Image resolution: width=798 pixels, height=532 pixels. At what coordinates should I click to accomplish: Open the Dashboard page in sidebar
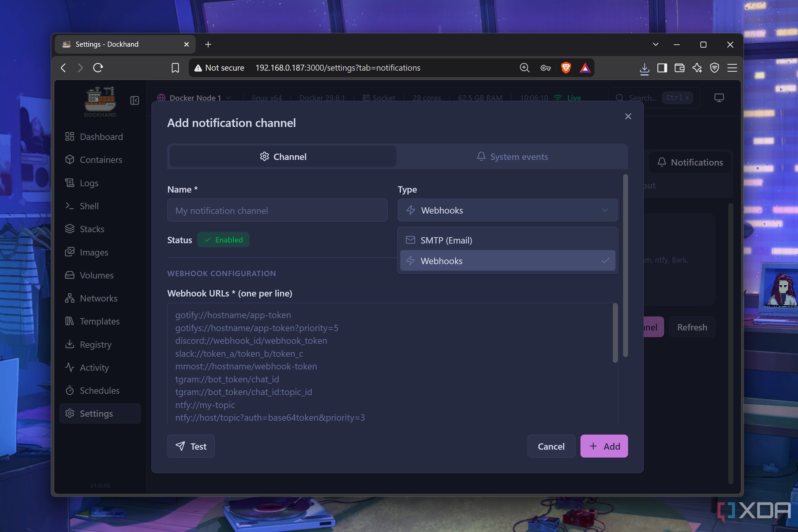coord(100,137)
